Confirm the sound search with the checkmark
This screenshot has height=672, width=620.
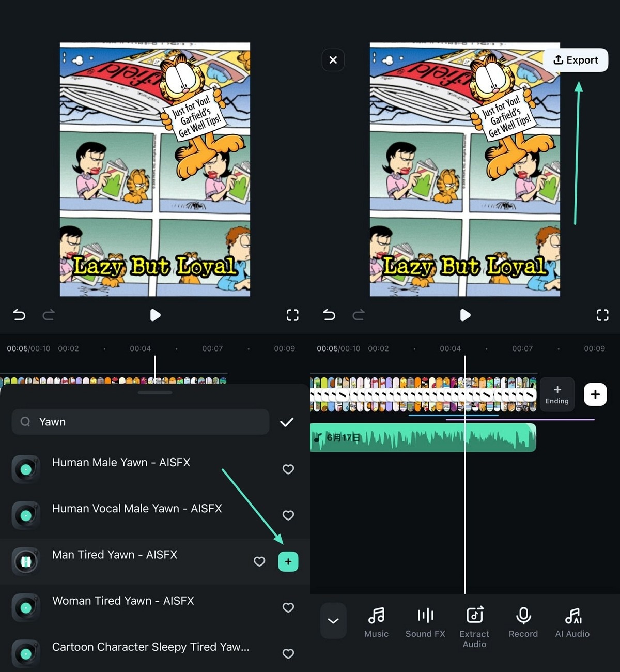pyautogui.click(x=287, y=422)
